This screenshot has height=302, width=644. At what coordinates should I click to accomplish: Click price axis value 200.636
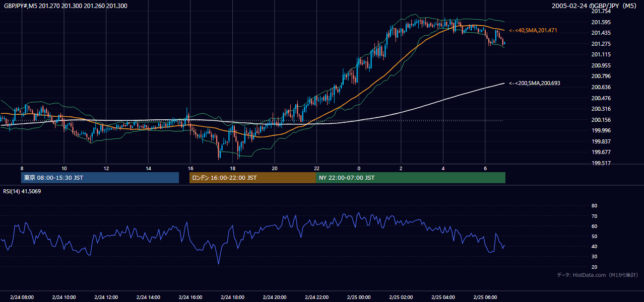click(601, 87)
